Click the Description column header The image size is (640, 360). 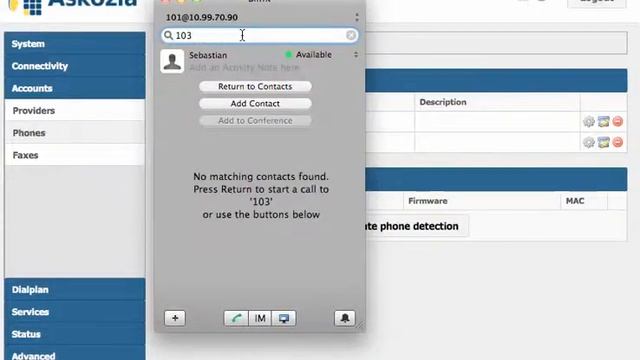tap(443, 102)
